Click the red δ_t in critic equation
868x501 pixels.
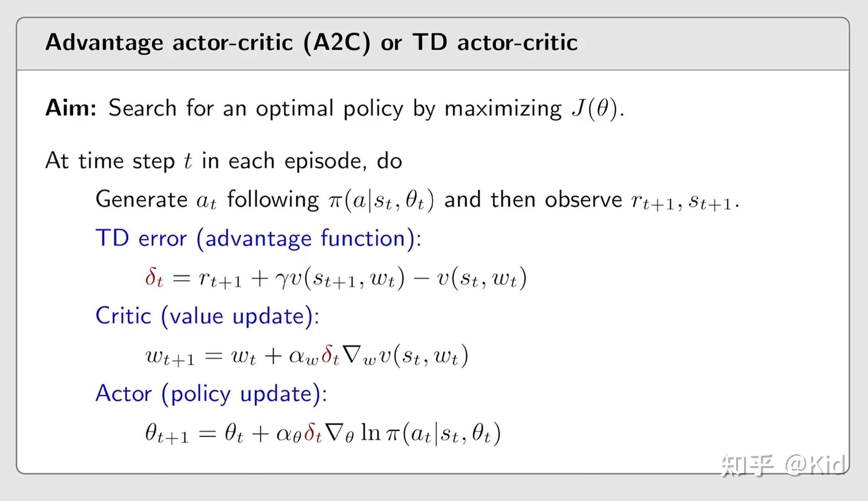point(331,355)
